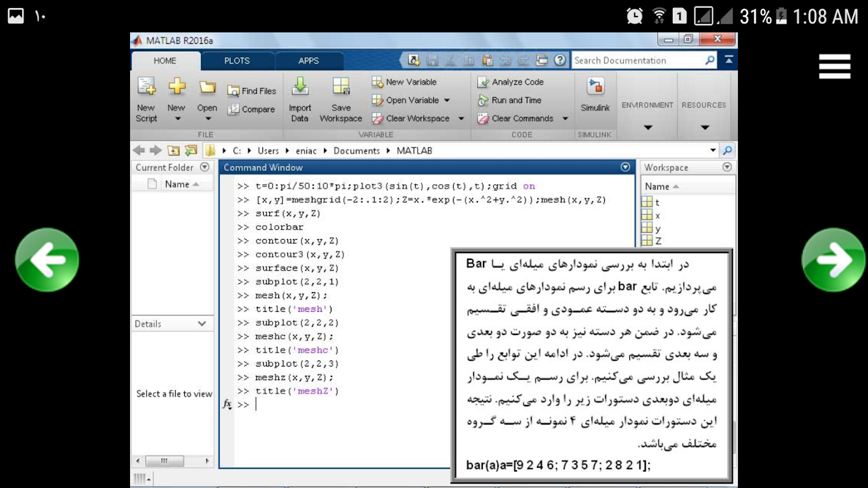Click C: in the folder path
The width and height of the screenshot is (868, 488).
[x=237, y=151]
